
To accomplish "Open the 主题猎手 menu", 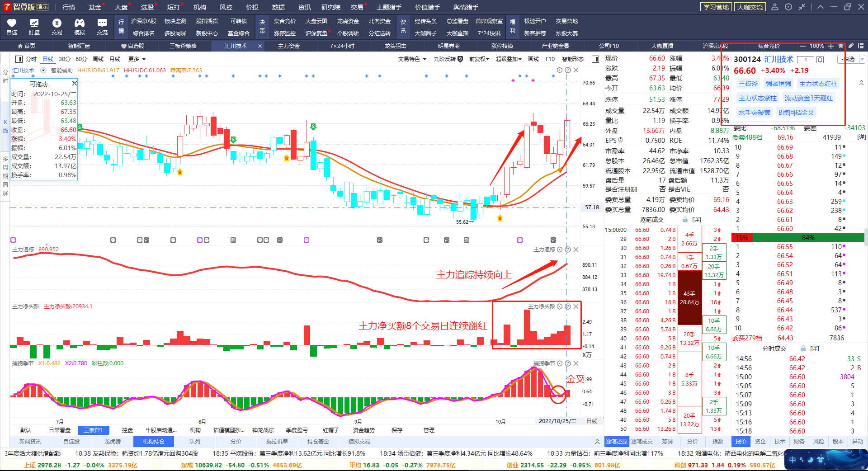I will coord(389,7).
